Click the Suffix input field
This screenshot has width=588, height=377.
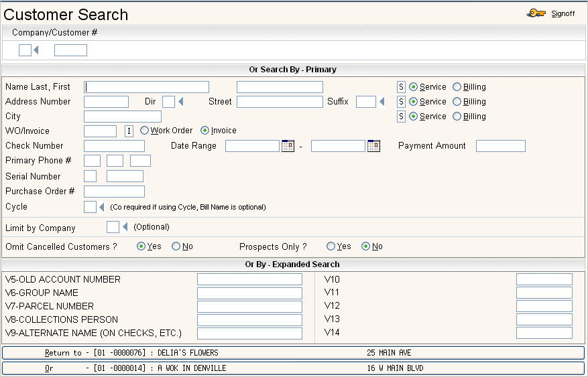tap(366, 102)
